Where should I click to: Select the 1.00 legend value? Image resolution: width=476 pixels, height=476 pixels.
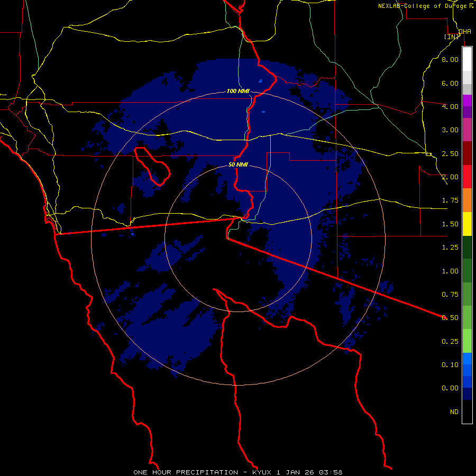(x=450, y=271)
